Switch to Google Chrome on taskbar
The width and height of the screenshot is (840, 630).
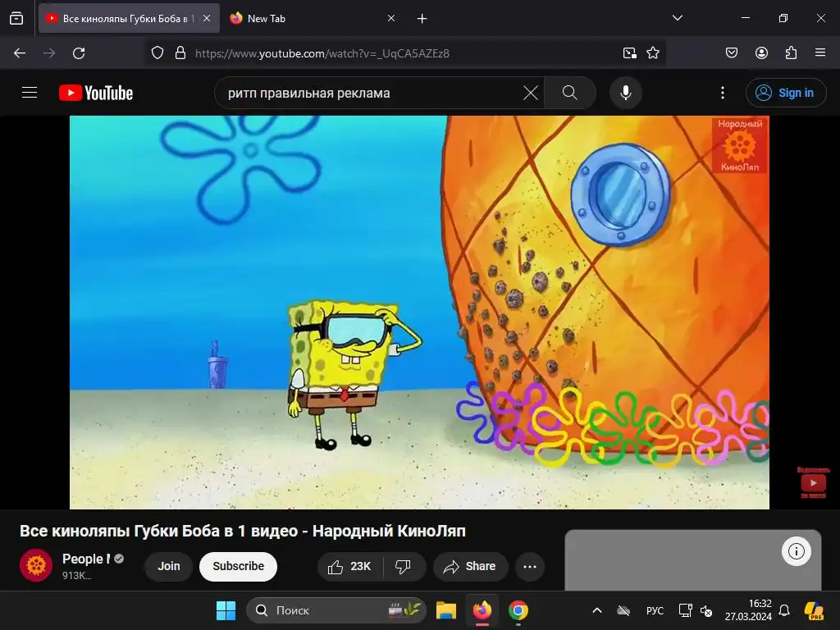518,610
